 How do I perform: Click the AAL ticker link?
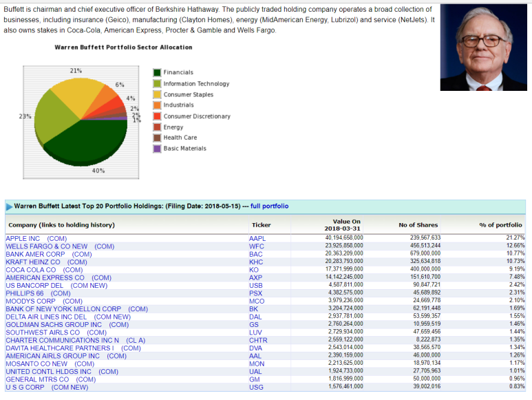(x=255, y=355)
